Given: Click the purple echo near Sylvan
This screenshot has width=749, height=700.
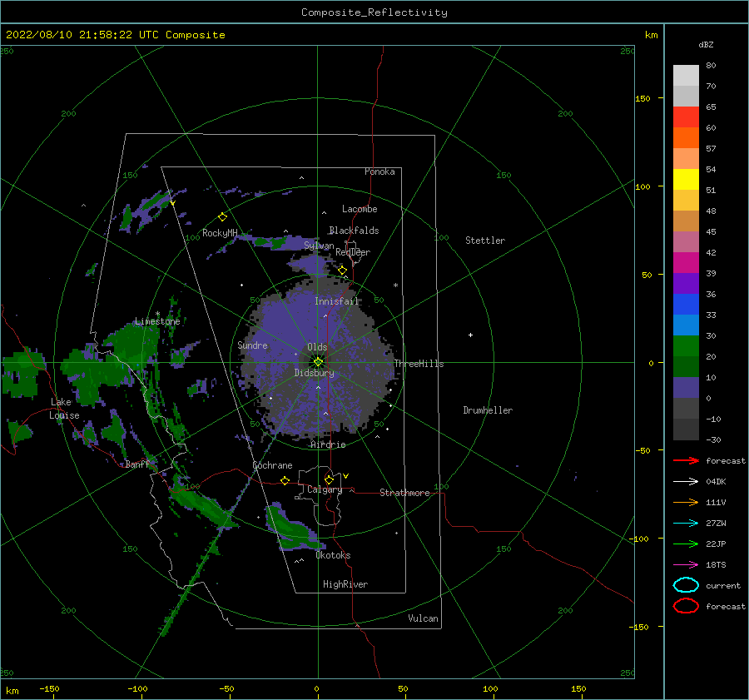Looking at the screenshot, I should pyautogui.click(x=310, y=264).
